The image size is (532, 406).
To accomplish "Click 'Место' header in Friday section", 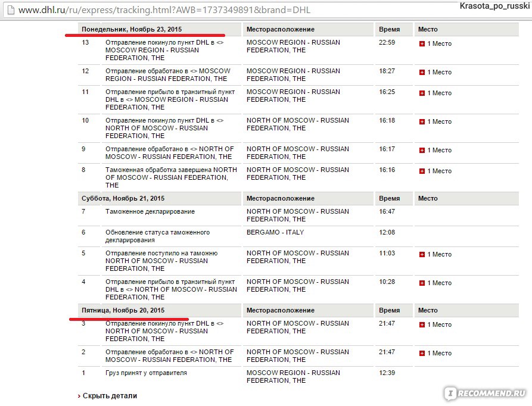I will click(428, 310).
